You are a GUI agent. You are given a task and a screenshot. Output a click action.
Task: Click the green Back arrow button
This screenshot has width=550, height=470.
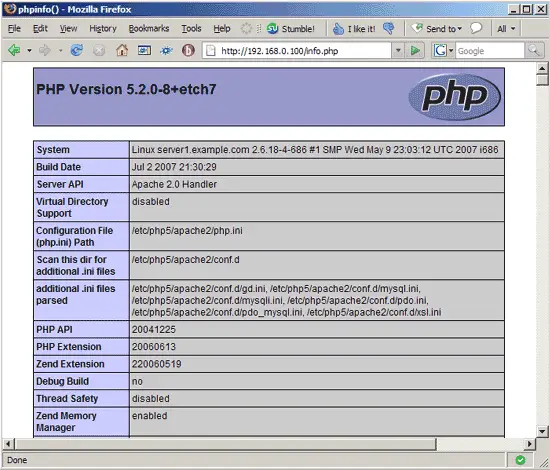pos(14,51)
